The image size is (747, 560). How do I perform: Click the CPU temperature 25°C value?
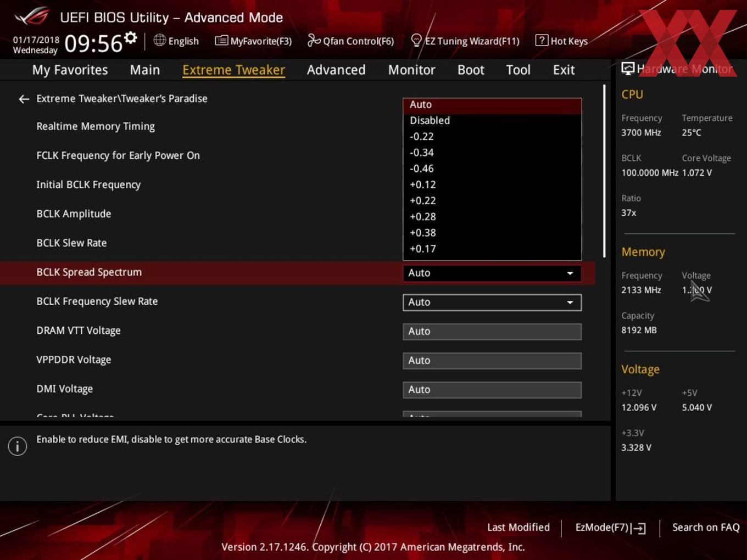click(692, 133)
